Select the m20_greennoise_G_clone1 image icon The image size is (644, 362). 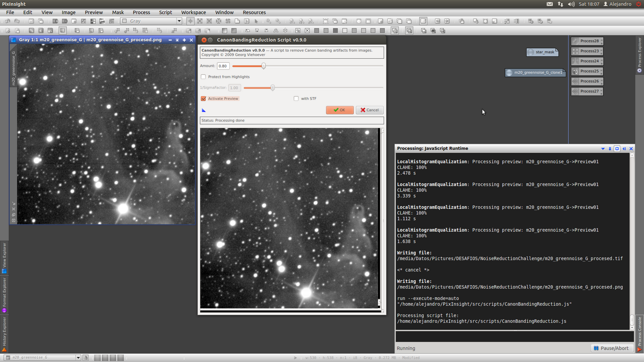point(535,72)
